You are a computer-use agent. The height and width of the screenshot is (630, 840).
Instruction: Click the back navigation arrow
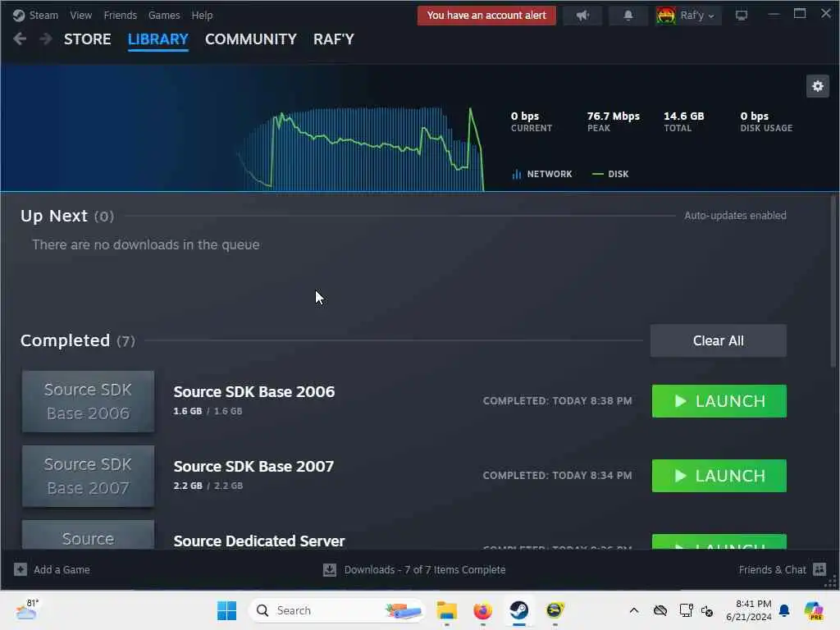pos(20,39)
